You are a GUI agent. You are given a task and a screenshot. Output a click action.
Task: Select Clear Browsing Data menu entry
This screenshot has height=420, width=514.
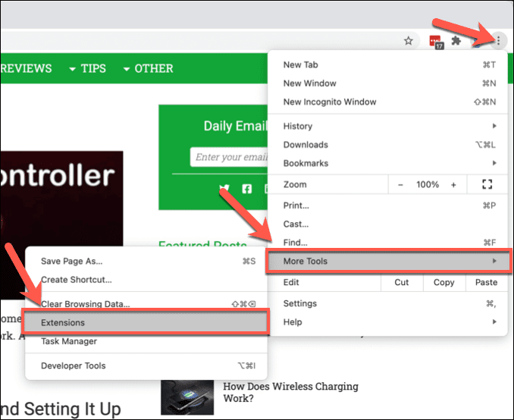point(146,304)
